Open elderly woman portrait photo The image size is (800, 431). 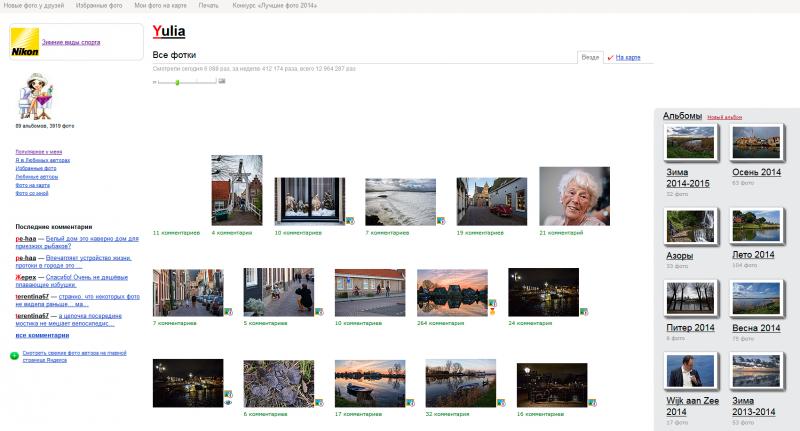pos(574,196)
